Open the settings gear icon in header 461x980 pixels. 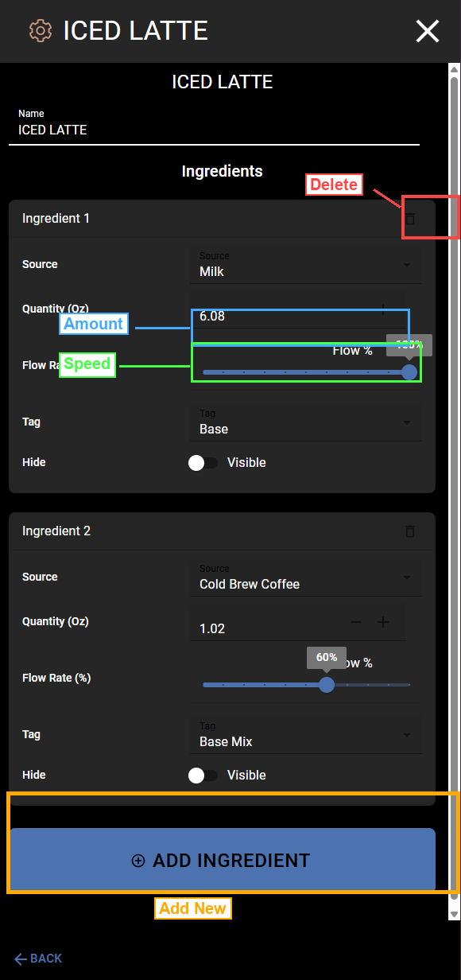click(39, 31)
